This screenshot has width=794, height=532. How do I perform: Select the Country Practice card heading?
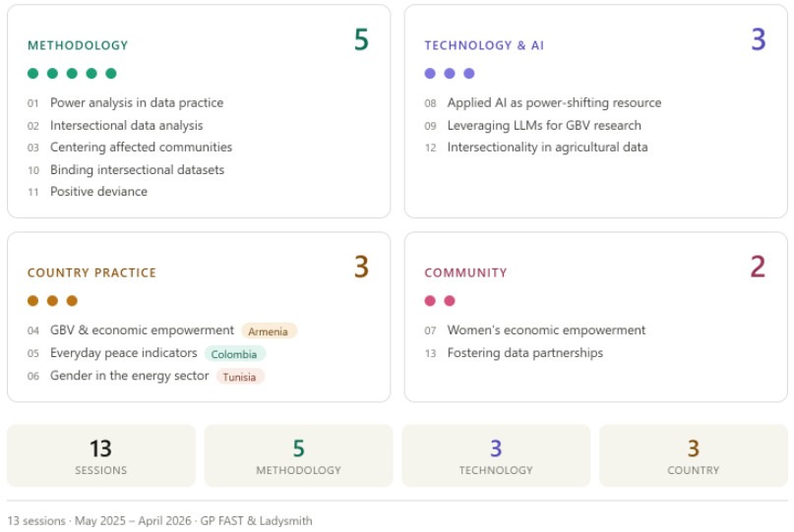click(x=92, y=272)
